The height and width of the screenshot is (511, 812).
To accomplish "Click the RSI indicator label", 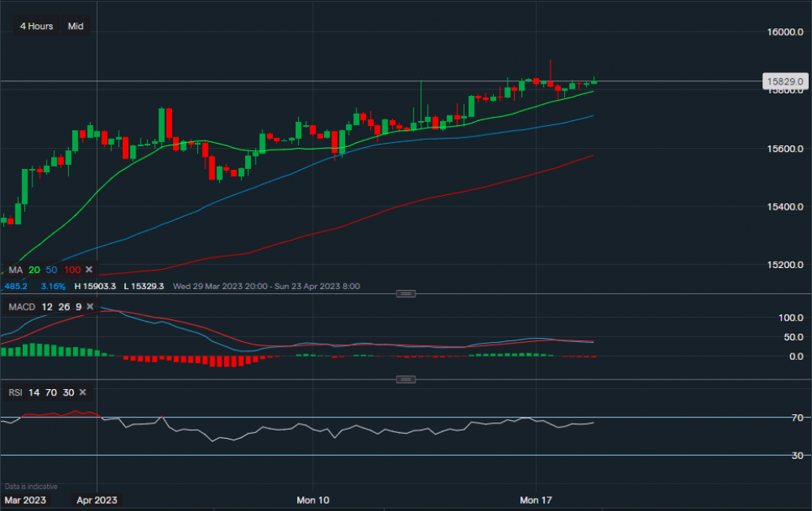I will [15, 392].
